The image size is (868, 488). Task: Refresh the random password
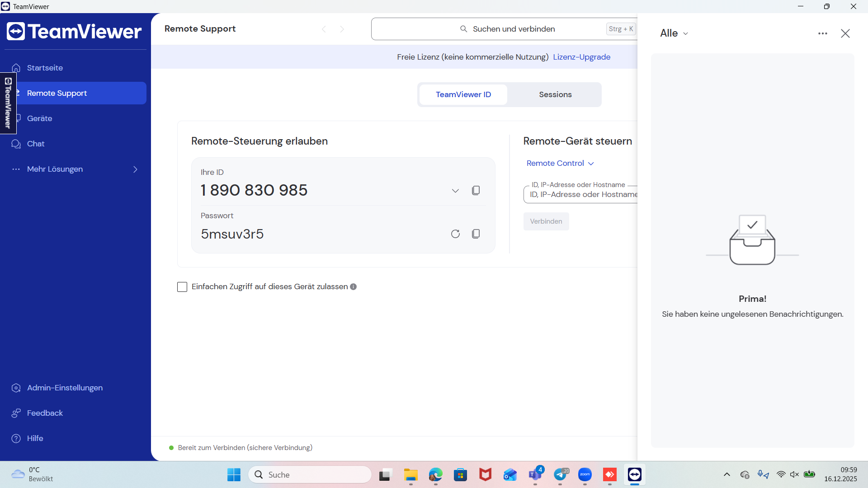(455, 234)
